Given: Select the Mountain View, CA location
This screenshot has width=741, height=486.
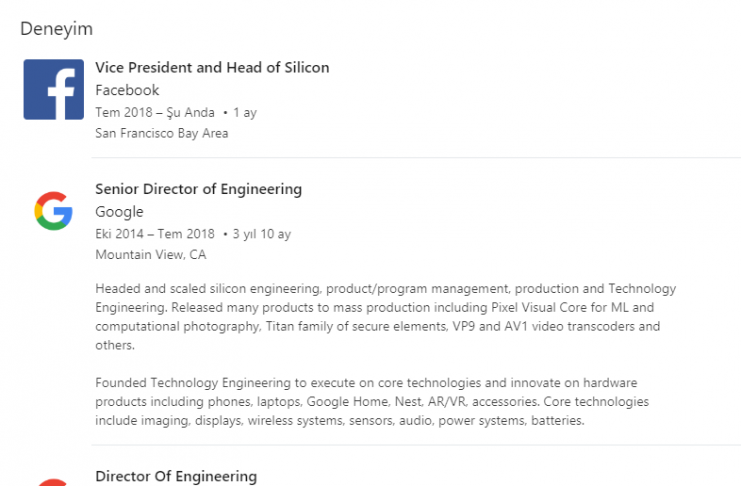Looking at the screenshot, I should [x=151, y=255].
